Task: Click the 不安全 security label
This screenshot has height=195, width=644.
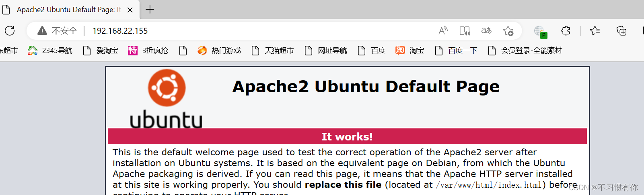Action: [x=64, y=31]
